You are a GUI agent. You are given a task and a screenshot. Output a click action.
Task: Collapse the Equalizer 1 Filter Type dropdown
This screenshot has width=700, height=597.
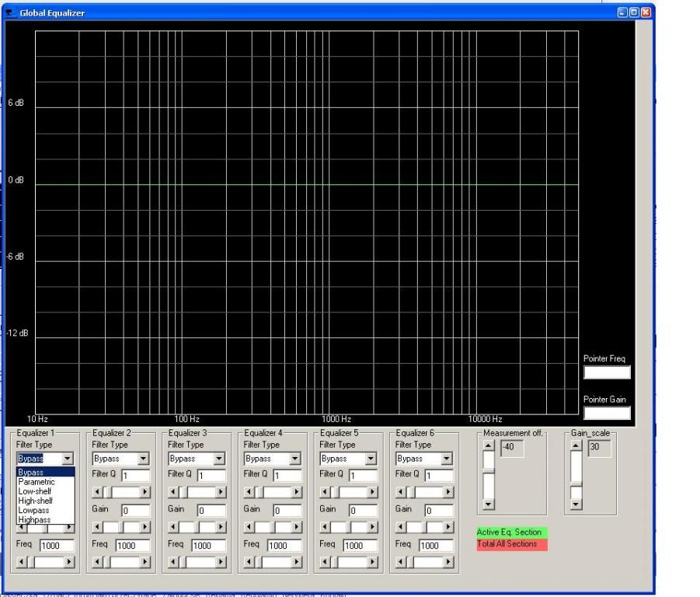[x=68, y=459]
